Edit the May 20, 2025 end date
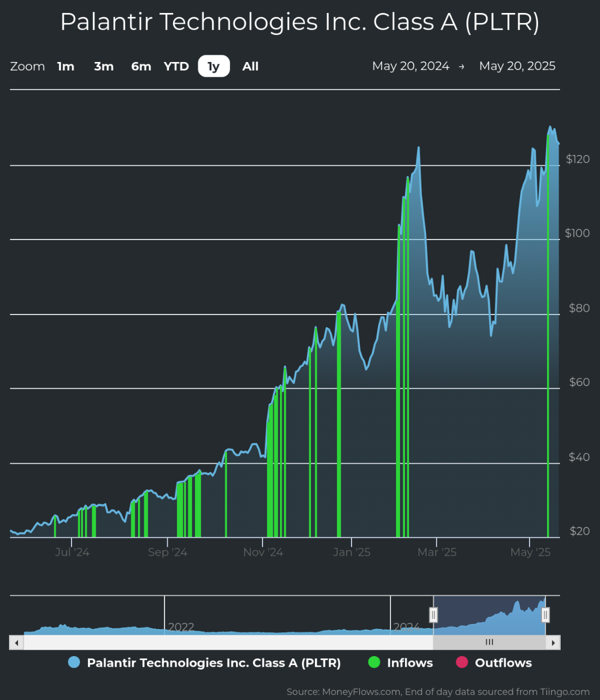The height and width of the screenshot is (700, 600). pyautogui.click(x=517, y=66)
